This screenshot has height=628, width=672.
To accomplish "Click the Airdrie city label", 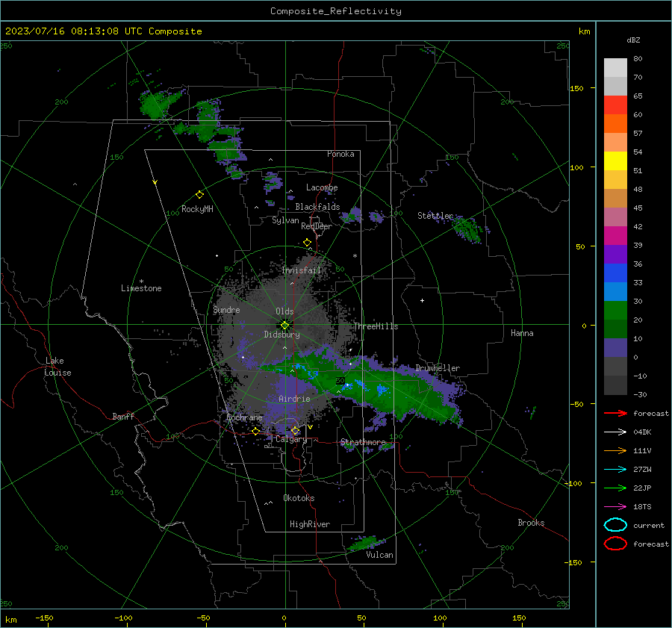I will click(x=294, y=399).
